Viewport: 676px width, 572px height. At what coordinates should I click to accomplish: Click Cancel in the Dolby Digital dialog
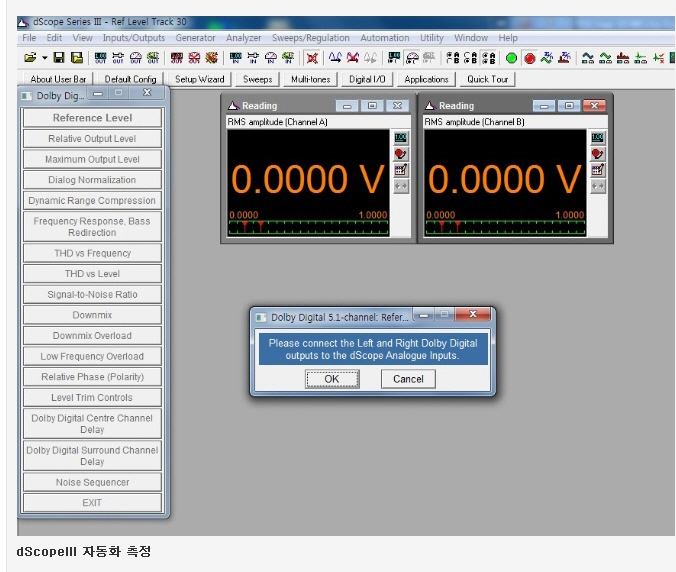click(408, 379)
